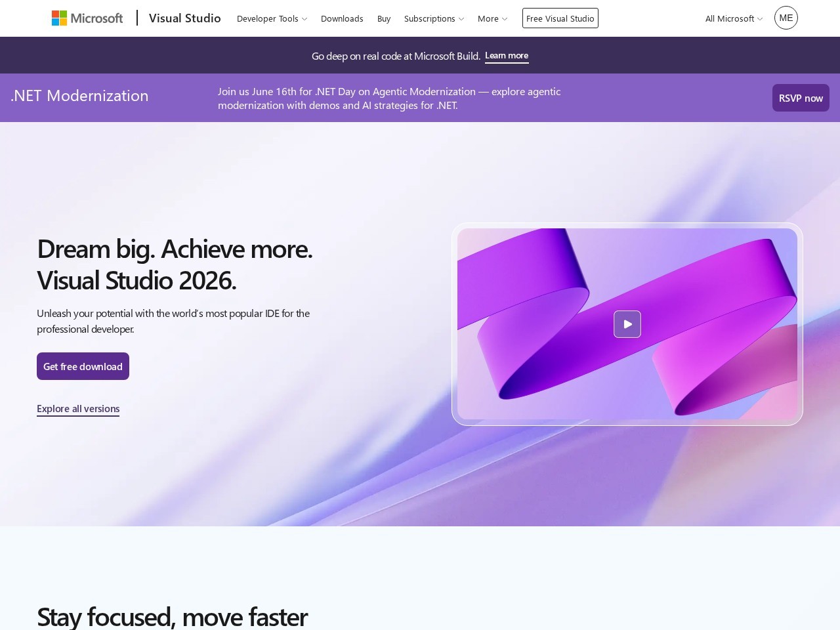The height and width of the screenshot is (630, 840).
Task: Click the Get free download button
Action: (83, 366)
